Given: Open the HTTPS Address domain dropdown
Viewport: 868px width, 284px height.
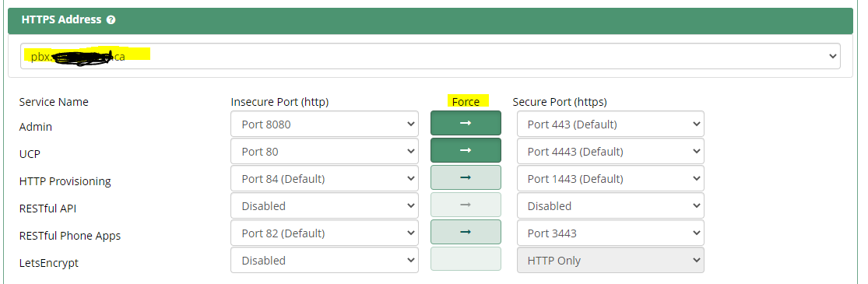Looking at the screenshot, I should [x=430, y=56].
